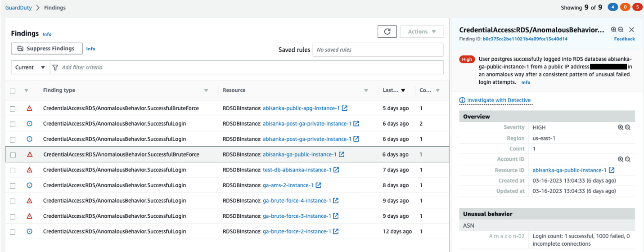The image size is (644, 252).
Task: Click the Finding ID link
Action: tap(525, 39)
